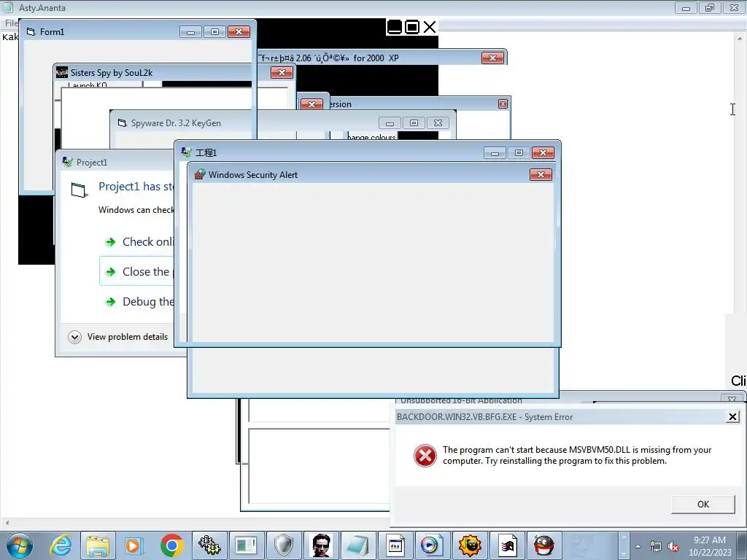The width and height of the screenshot is (747, 560).
Task: Maximize the Spyware Dr. 3.2 KeyGen window
Action: click(x=414, y=123)
